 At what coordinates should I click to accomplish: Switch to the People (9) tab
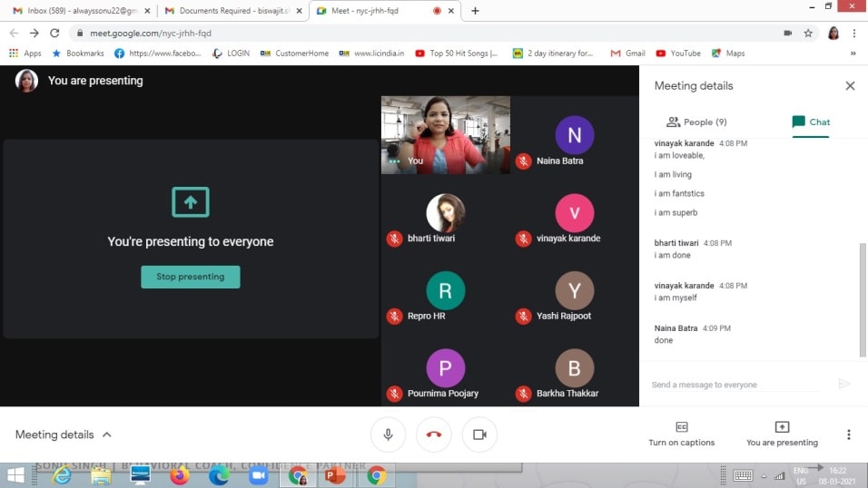pos(696,122)
